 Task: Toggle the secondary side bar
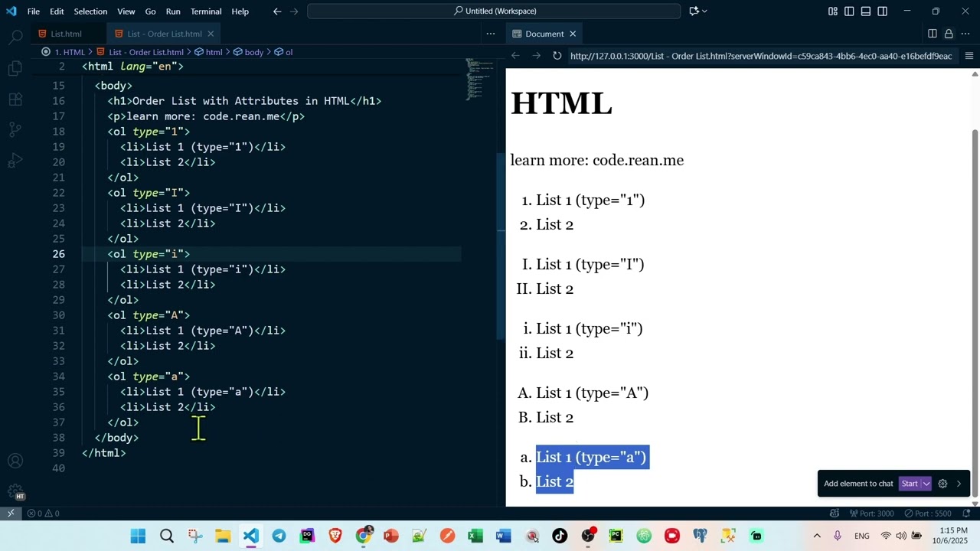pyautogui.click(x=883, y=11)
